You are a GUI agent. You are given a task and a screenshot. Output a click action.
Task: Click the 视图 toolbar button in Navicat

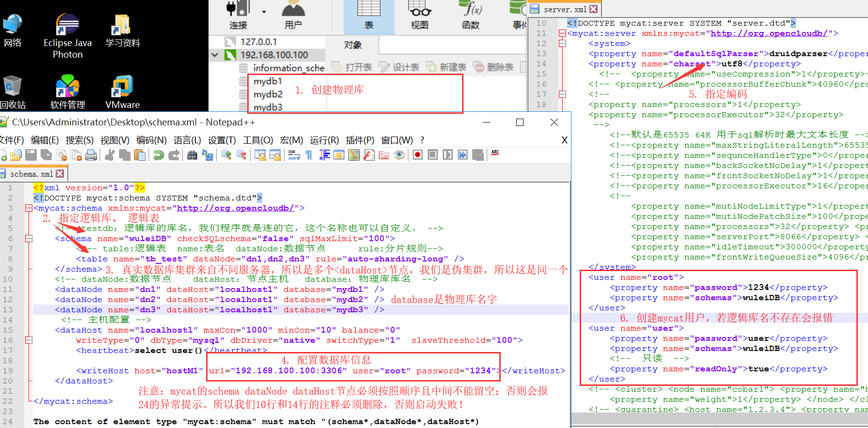click(419, 15)
